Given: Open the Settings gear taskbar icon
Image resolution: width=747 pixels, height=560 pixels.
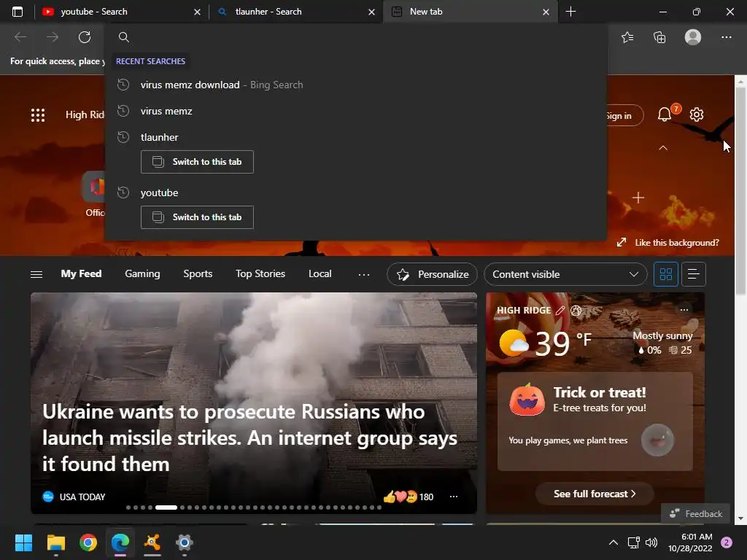Looking at the screenshot, I should tap(184, 542).
